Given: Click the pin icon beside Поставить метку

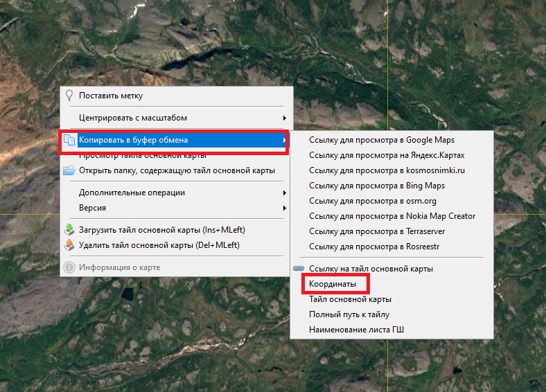Looking at the screenshot, I should pos(69,96).
